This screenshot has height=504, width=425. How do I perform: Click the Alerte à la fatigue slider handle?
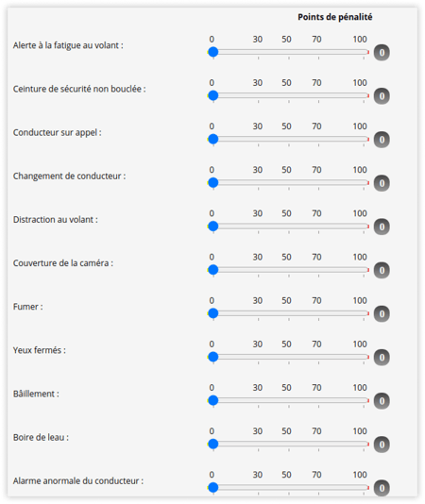pos(213,52)
